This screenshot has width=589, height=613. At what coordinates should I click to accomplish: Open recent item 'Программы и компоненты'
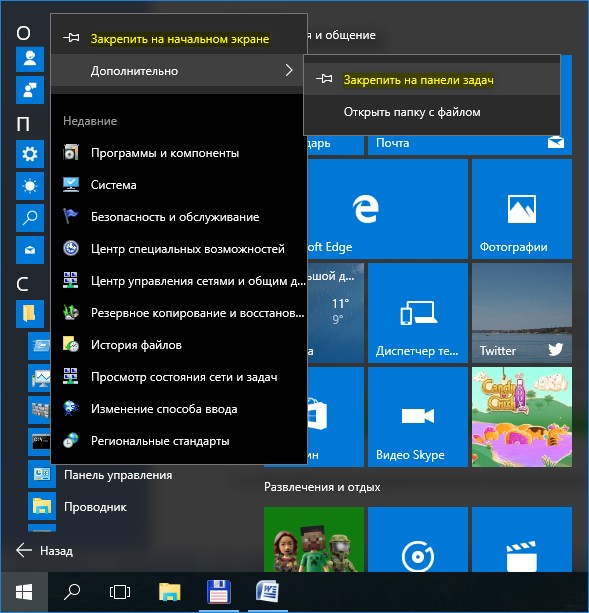pos(179,152)
